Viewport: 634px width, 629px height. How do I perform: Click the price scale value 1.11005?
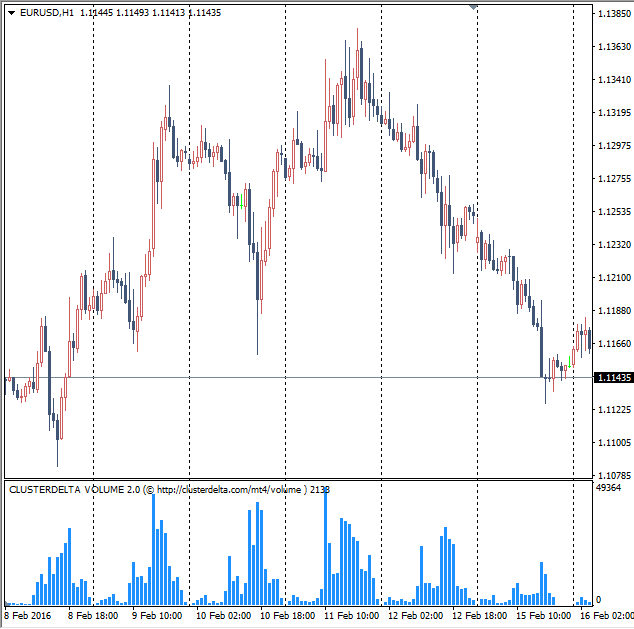point(614,443)
